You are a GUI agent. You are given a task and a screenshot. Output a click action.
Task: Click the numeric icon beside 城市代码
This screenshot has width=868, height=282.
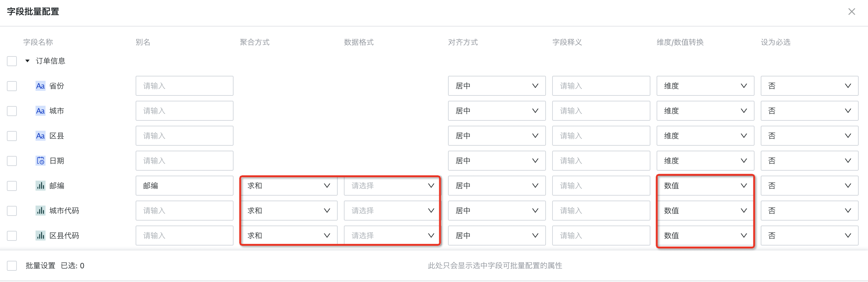click(x=41, y=211)
